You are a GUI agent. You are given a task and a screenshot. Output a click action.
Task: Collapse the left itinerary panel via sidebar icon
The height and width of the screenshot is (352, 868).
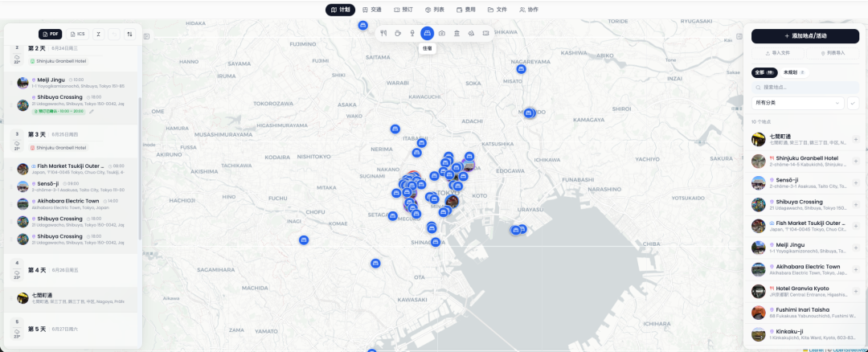tap(147, 36)
